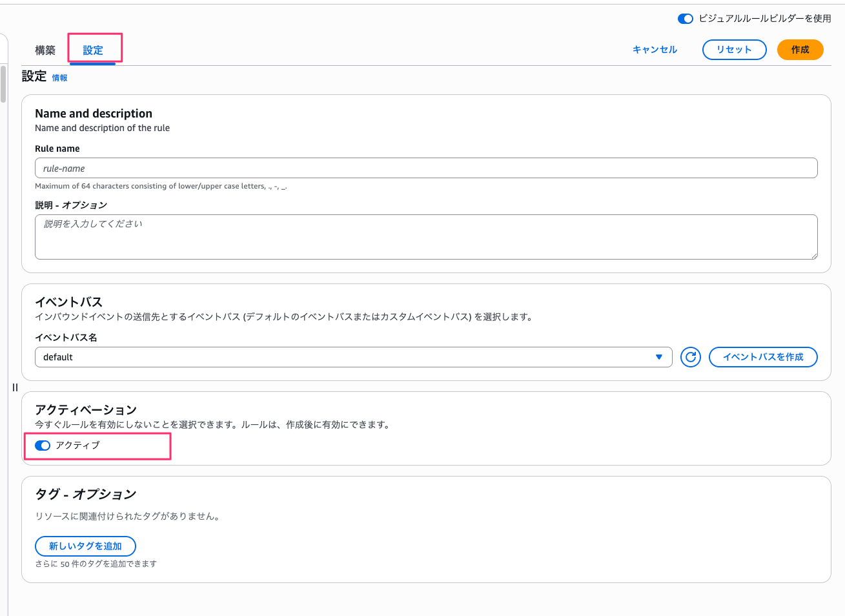Click the リセット button
Image resolution: width=845 pixels, height=616 pixels.
point(734,50)
